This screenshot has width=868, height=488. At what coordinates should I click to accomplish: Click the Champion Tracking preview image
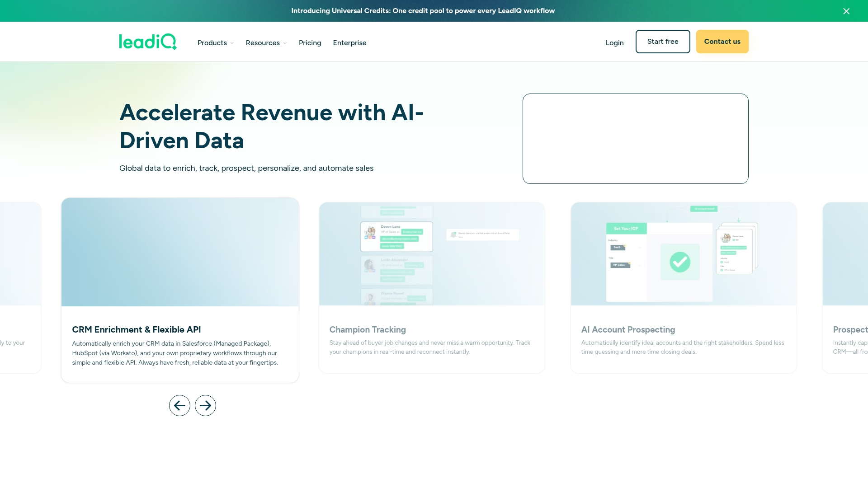click(x=432, y=254)
